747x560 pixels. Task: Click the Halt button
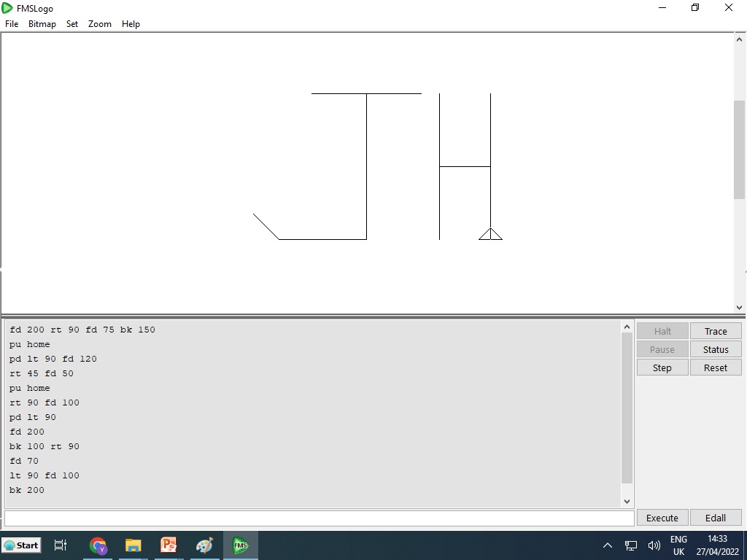coord(662,331)
